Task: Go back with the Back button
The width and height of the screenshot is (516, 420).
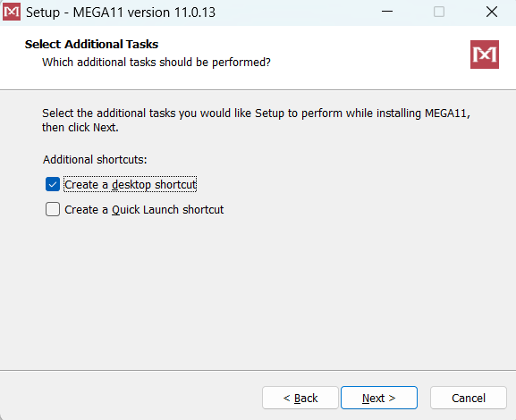Action: tap(300, 398)
